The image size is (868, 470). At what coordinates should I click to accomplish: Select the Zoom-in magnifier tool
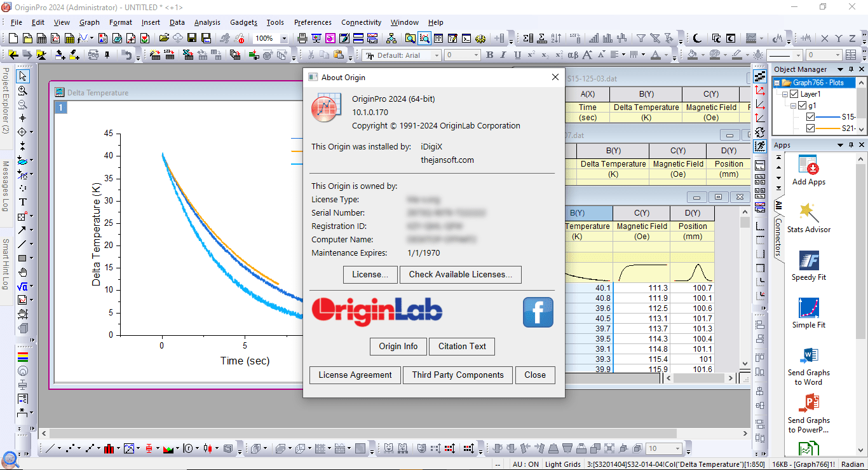coord(23,90)
